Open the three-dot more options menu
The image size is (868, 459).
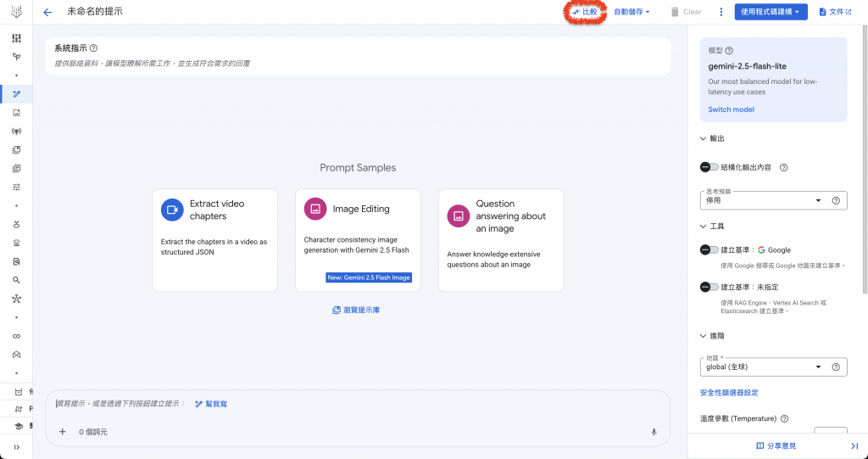[x=721, y=12]
